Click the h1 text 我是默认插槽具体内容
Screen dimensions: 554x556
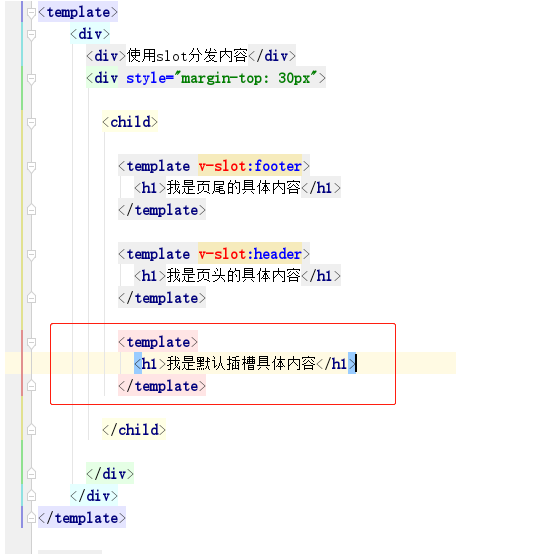[x=241, y=363]
